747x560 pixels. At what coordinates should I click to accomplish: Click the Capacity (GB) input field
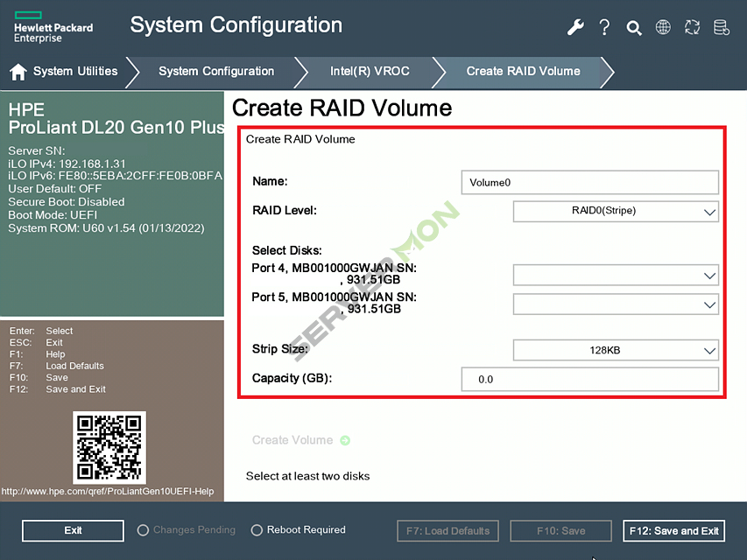589,379
